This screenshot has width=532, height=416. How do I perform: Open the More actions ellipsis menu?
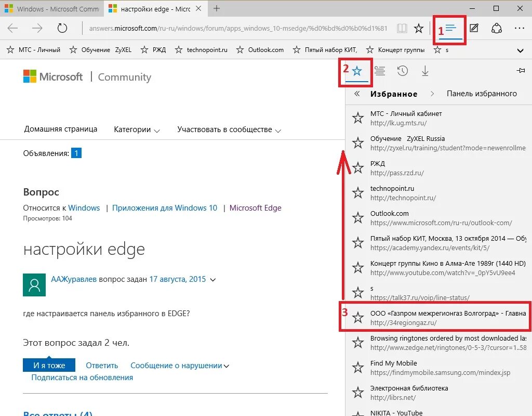(520, 28)
